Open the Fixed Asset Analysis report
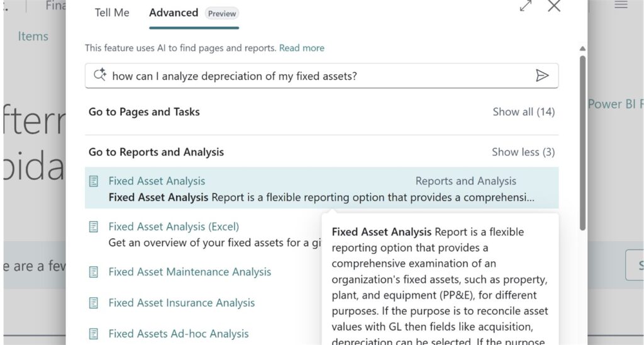The image size is (644, 345). [157, 181]
